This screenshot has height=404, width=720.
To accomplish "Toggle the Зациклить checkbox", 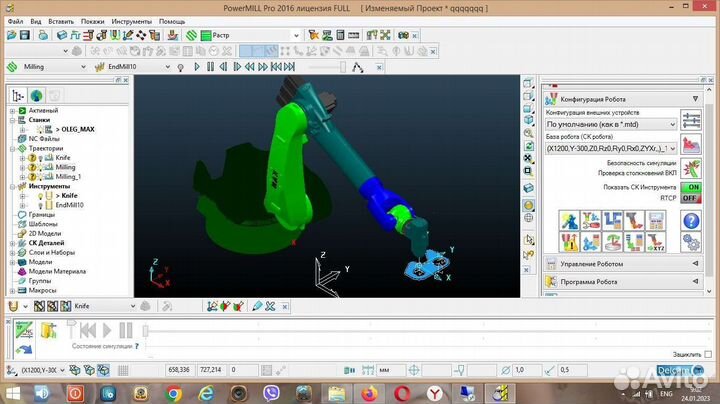I will pyautogui.click(x=709, y=354).
